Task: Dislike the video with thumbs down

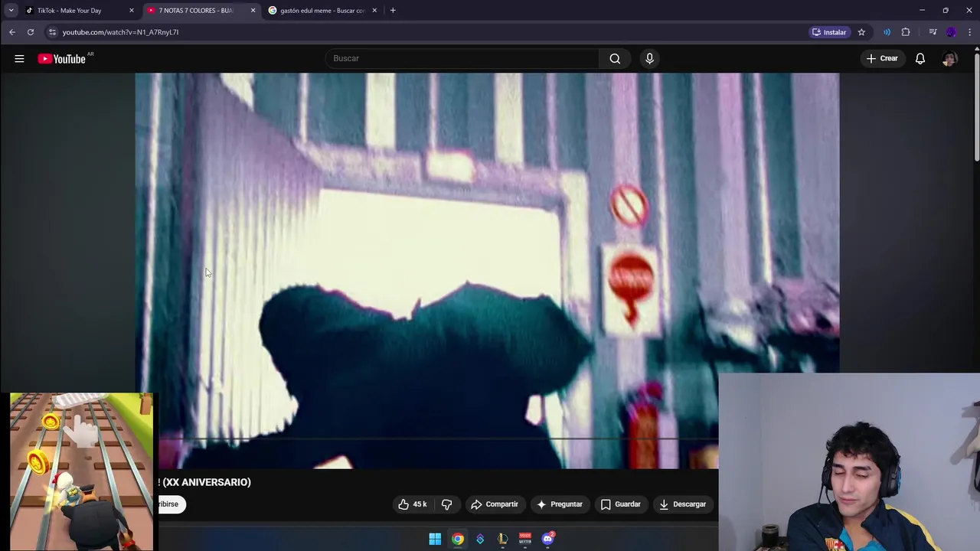Action: click(446, 504)
